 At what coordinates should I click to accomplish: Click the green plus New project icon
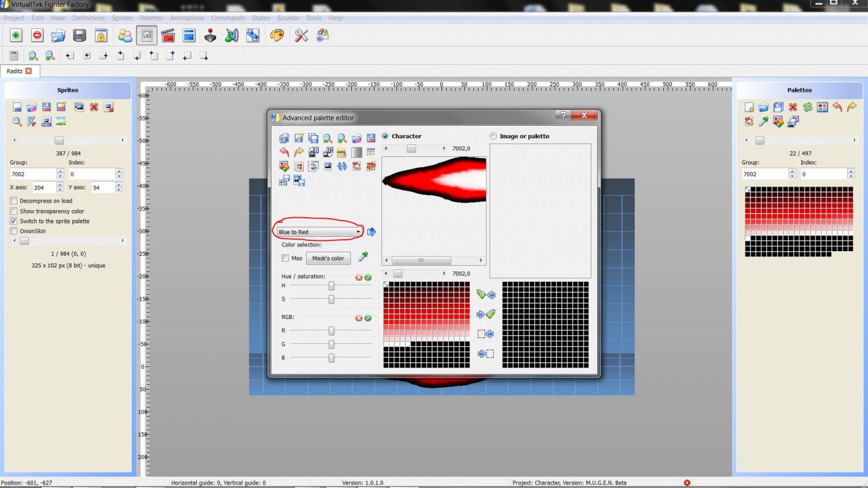point(16,36)
